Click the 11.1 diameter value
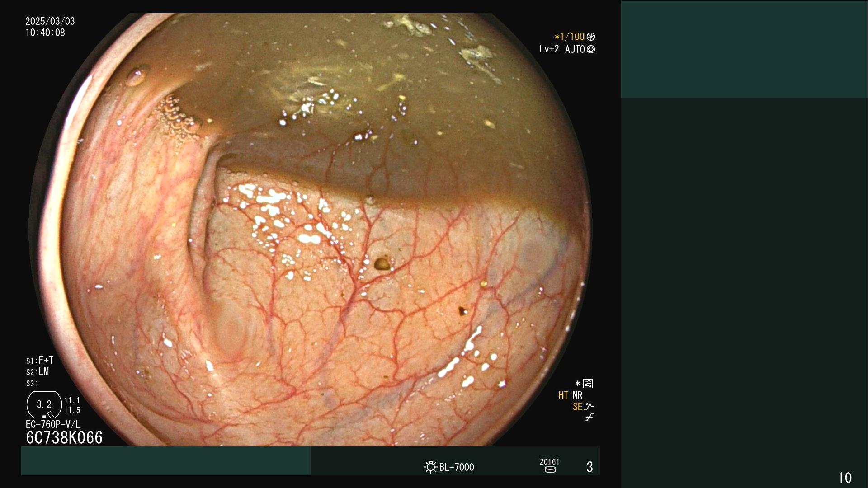The image size is (868, 488). 72,400
